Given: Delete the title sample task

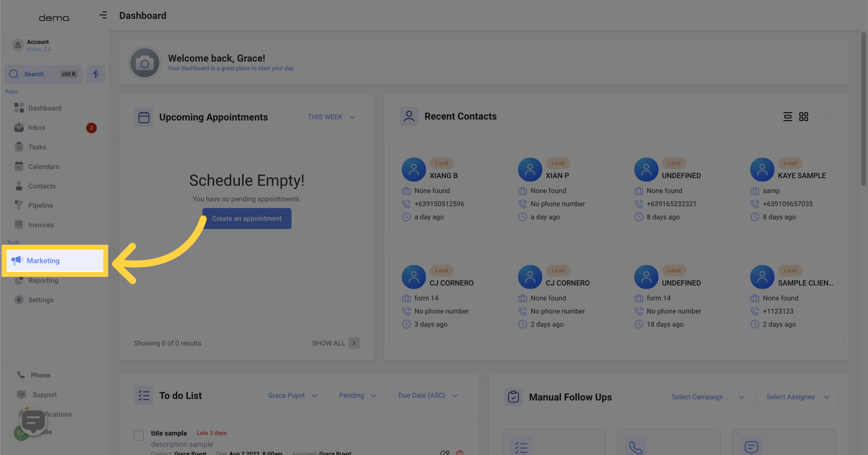Looking at the screenshot, I should pos(459,452).
